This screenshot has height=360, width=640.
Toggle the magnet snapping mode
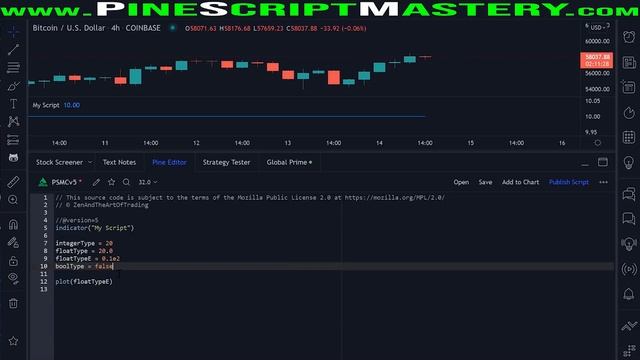tap(13, 224)
